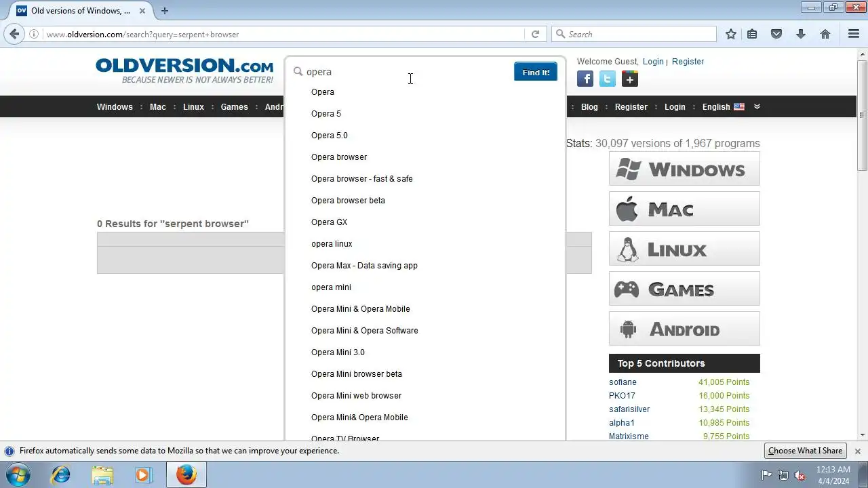Click the muted volume tray icon
Image resolution: width=868 pixels, height=488 pixels.
point(800,475)
